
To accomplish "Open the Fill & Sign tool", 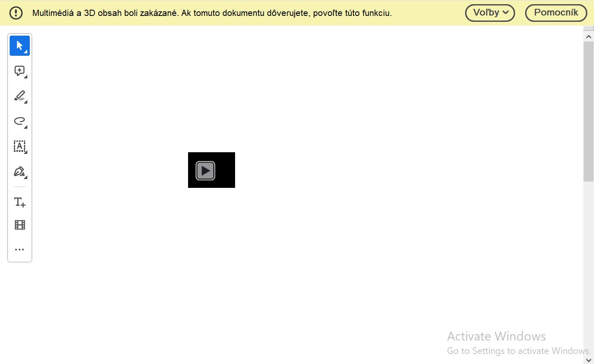I will coord(19,172).
